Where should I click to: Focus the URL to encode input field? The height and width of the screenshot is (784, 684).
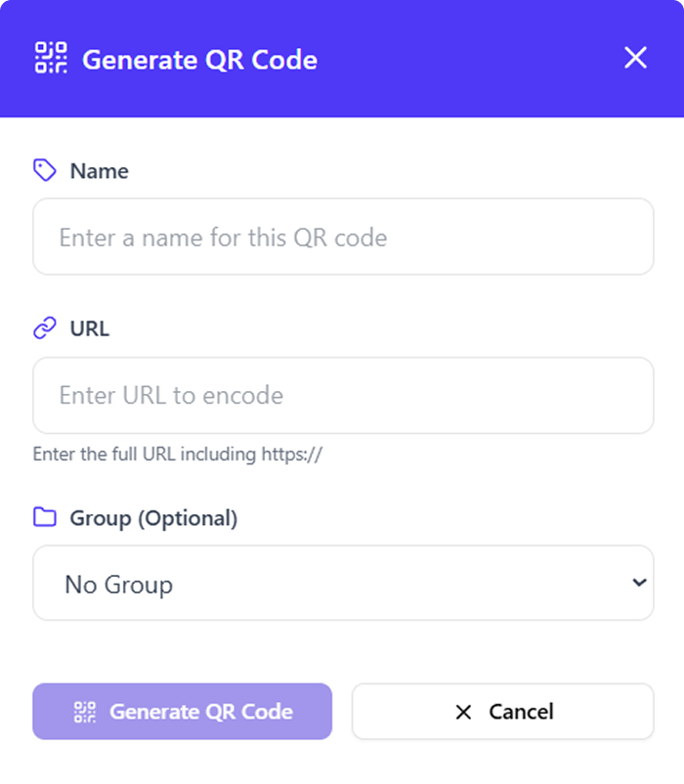pyautogui.click(x=343, y=395)
